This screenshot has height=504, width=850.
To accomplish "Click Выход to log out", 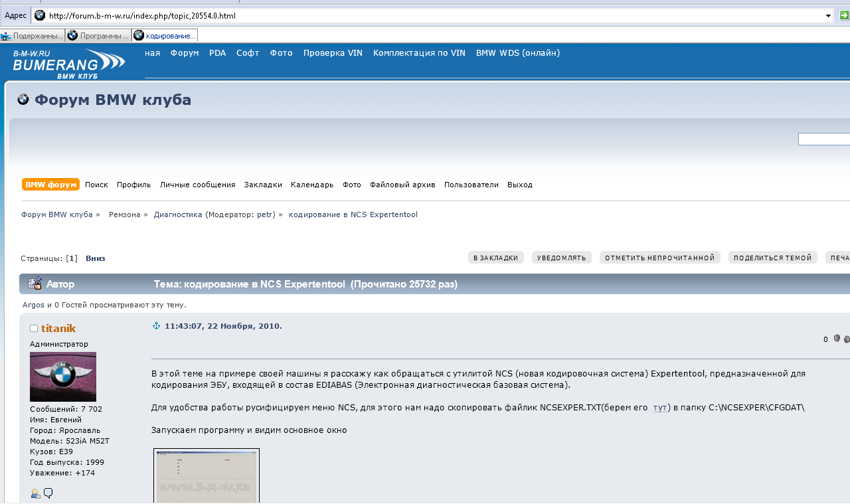I will click(520, 185).
